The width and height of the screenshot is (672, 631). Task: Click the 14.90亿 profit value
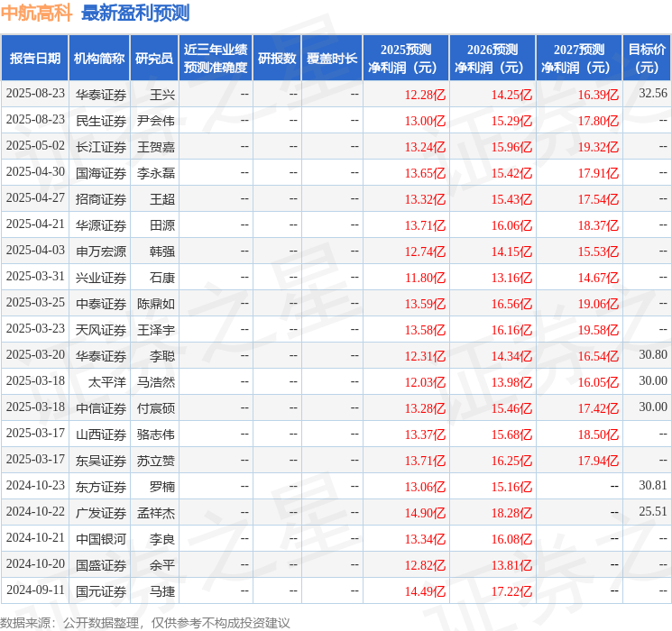425,513
